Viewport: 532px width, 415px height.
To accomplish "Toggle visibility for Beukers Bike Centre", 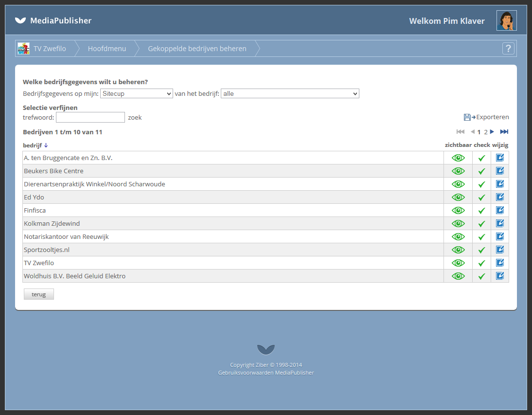I will click(458, 171).
